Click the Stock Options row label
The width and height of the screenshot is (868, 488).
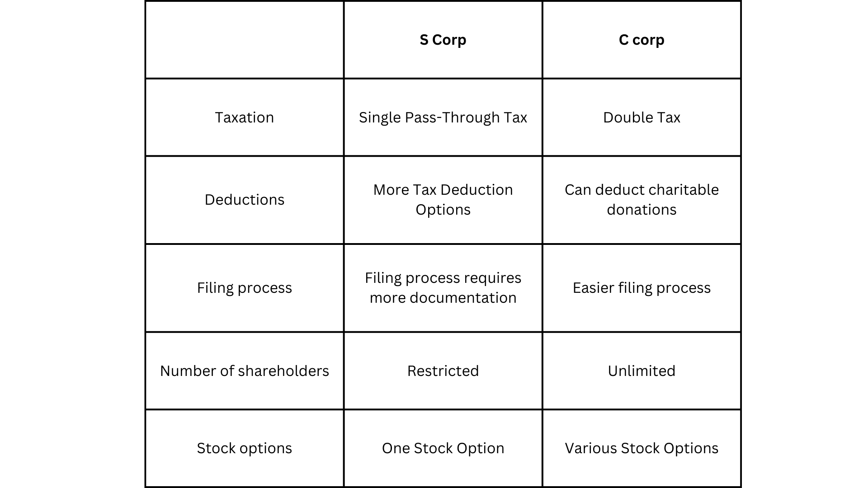click(x=245, y=447)
